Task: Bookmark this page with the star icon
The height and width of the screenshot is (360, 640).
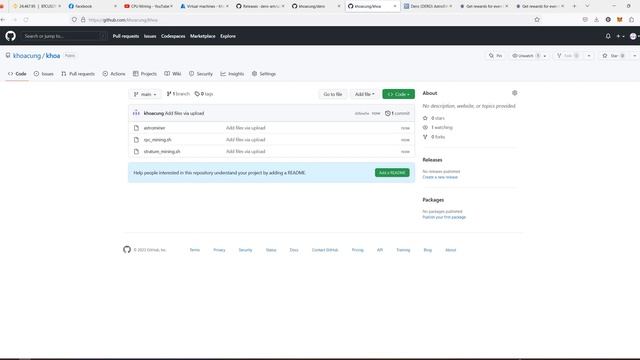Action: coord(537,20)
